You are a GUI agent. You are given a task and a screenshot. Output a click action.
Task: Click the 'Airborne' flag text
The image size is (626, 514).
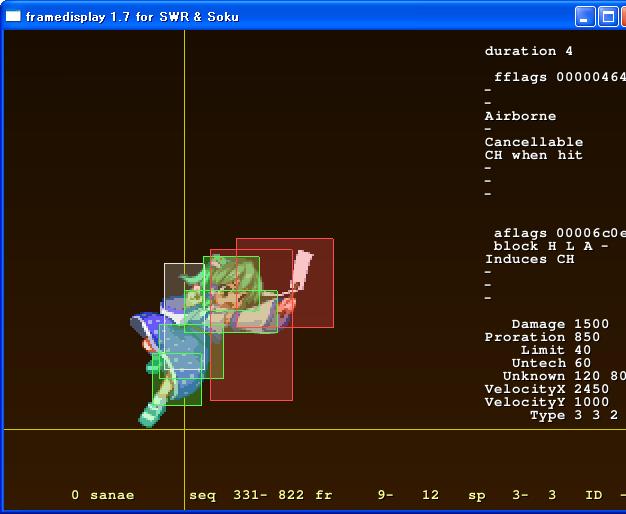click(x=520, y=116)
